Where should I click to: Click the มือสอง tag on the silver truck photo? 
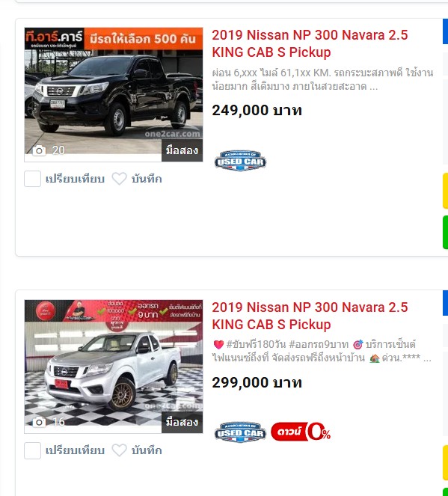[x=182, y=422]
